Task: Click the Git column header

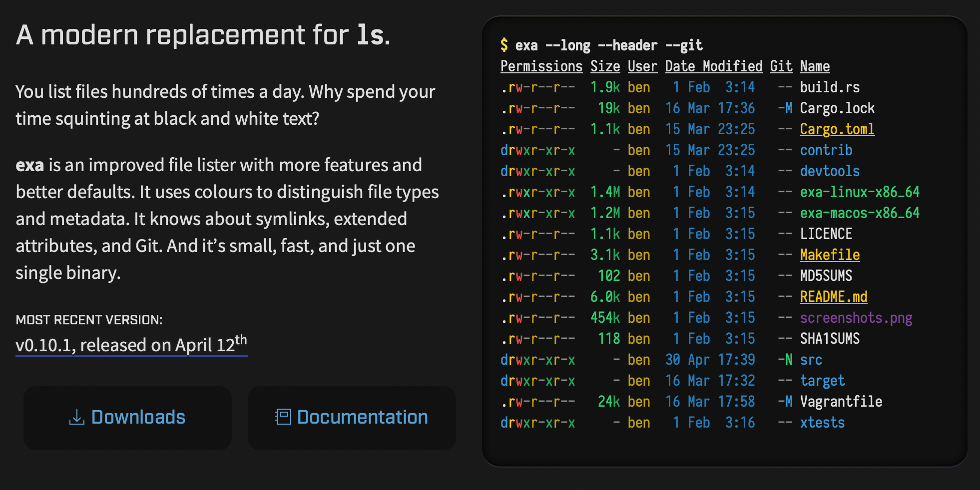Action: tap(781, 66)
